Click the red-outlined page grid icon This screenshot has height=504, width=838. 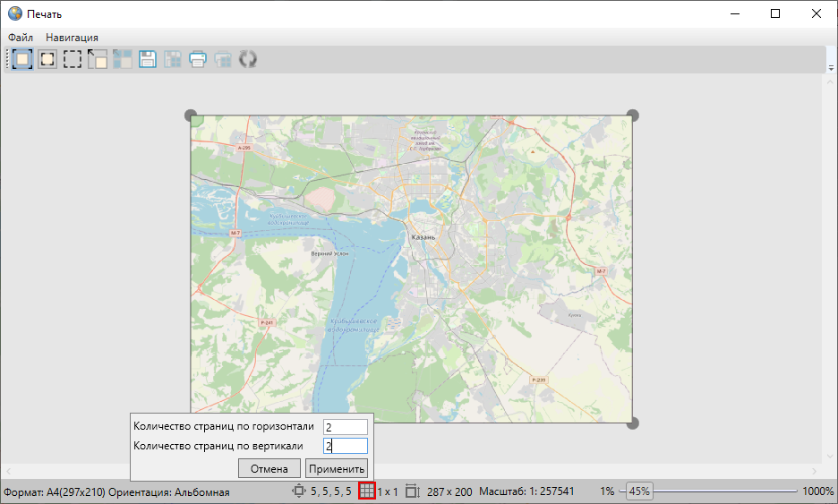366,491
